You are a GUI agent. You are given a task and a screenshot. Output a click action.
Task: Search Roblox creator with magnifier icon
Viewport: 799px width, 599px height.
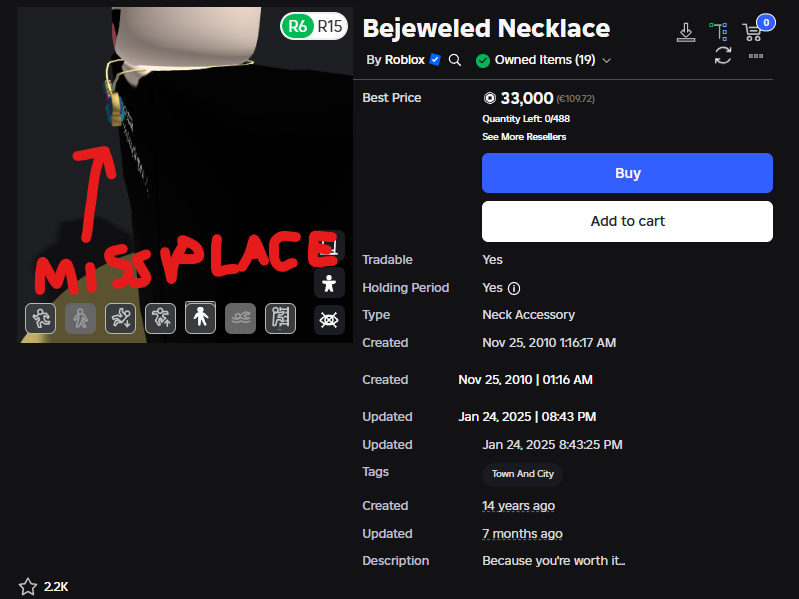click(455, 60)
